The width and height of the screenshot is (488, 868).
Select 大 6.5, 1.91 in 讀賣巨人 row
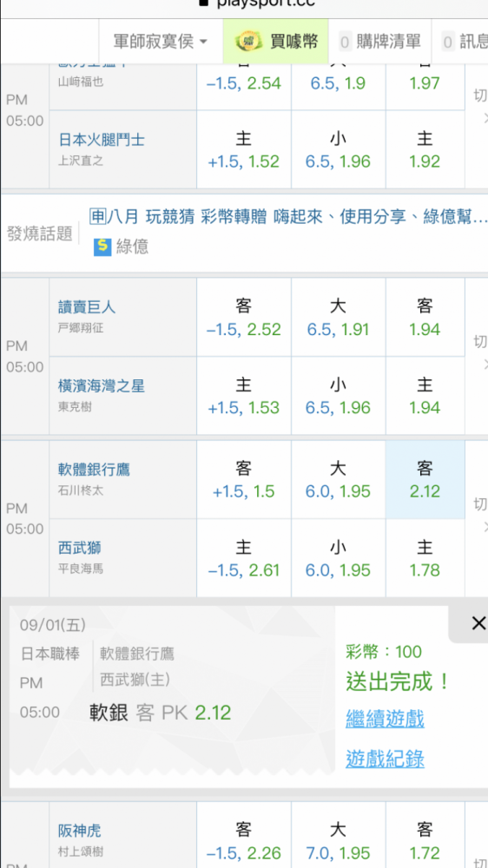(338, 317)
